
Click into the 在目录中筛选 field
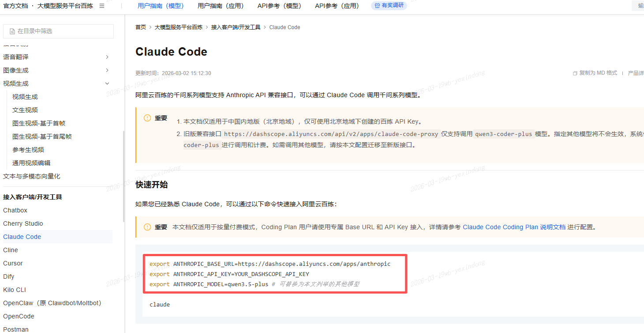point(58,31)
